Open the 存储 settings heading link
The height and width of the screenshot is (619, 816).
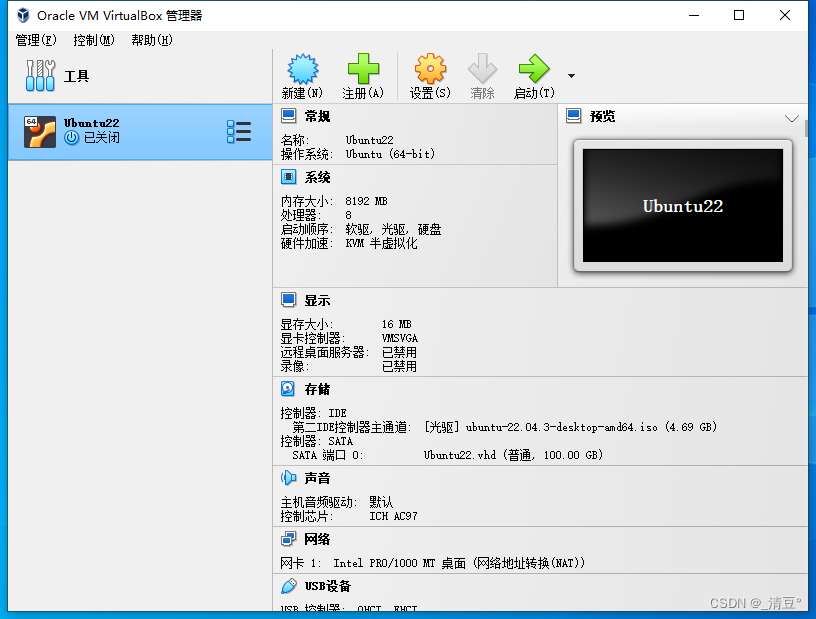[317, 389]
